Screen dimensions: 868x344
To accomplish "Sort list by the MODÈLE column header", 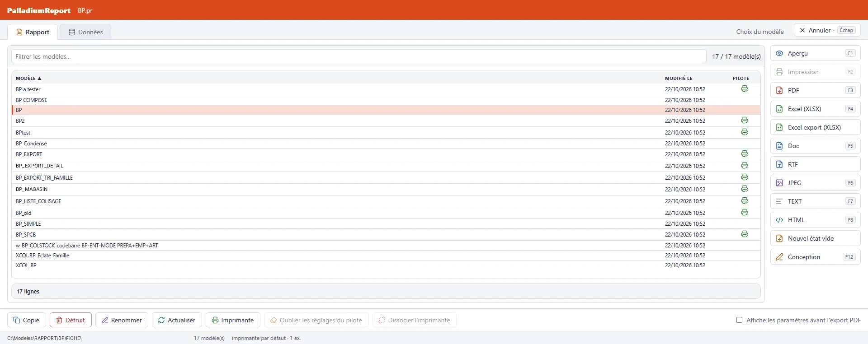I will [28, 78].
